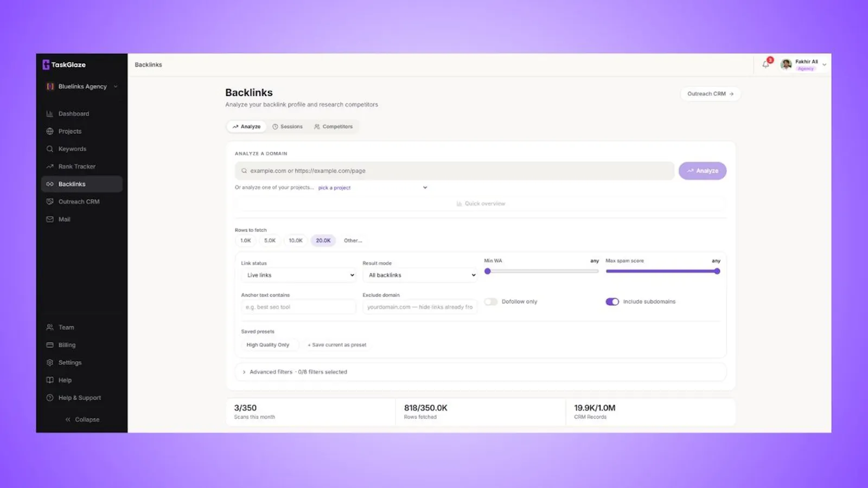Open Billing in the sidebar

tap(81, 345)
